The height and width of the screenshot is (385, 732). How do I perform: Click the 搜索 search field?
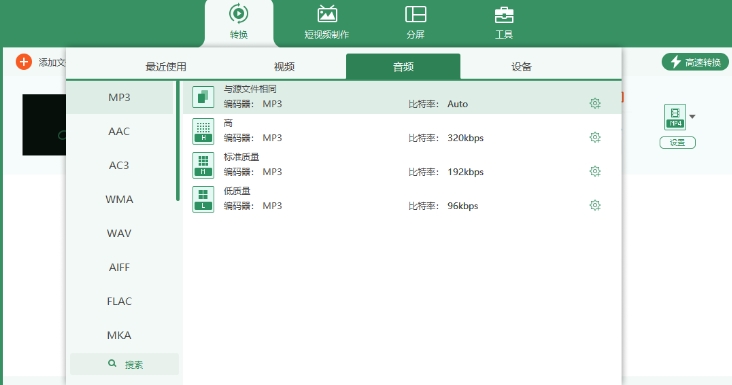(x=124, y=364)
